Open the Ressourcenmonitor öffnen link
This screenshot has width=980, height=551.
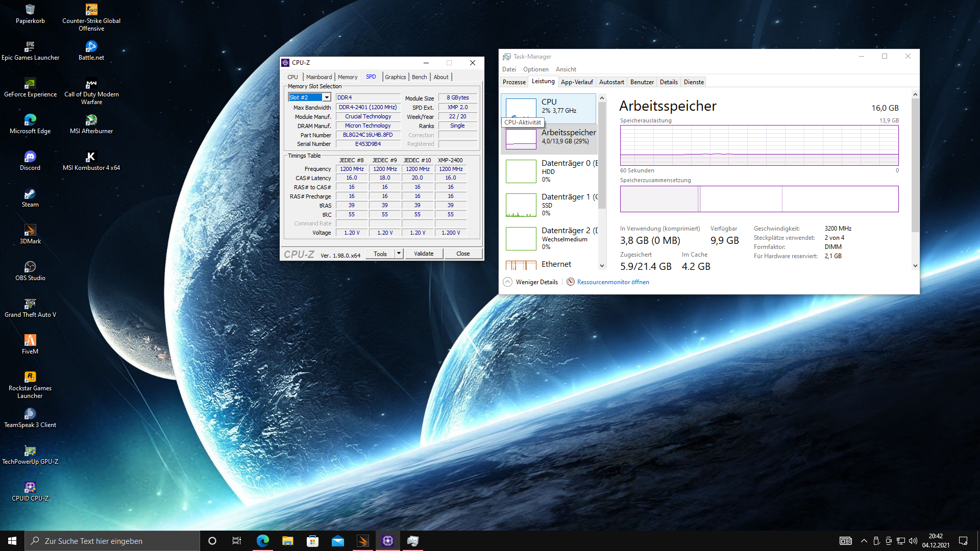pos(613,282)
